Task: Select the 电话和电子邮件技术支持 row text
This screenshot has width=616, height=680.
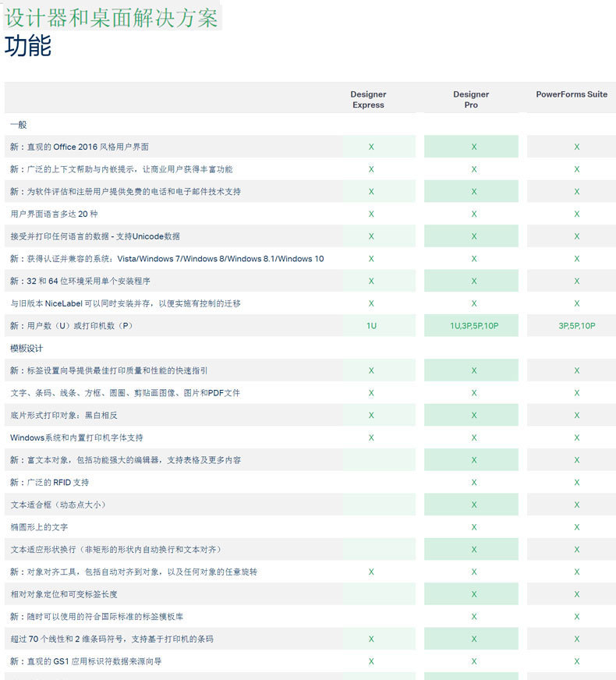Action: (126, 192)
